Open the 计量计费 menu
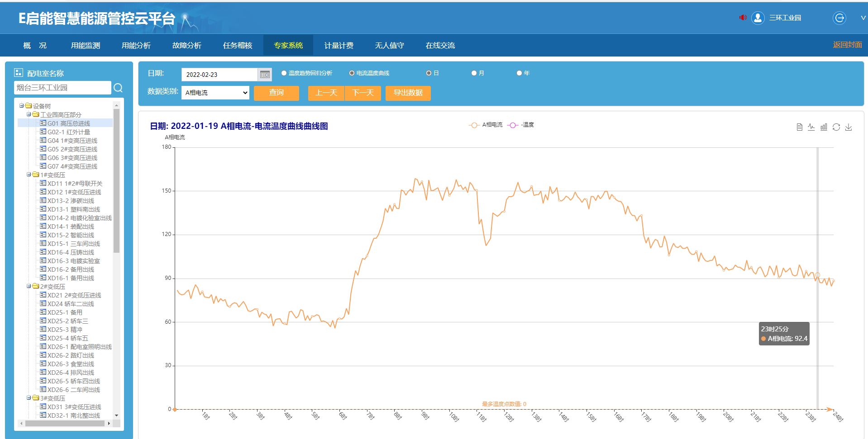Viewport: 868px width, 439px height. point(339,46)
